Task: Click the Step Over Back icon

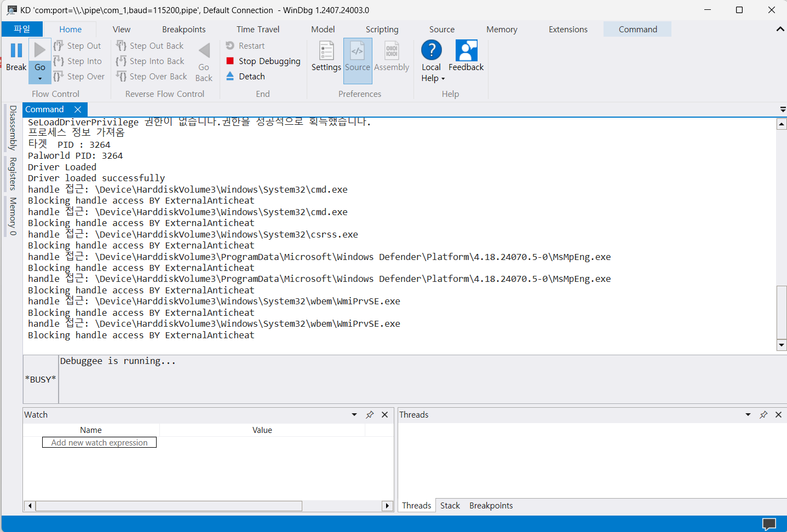Action: pyautogui.click(x=121, y=77)
